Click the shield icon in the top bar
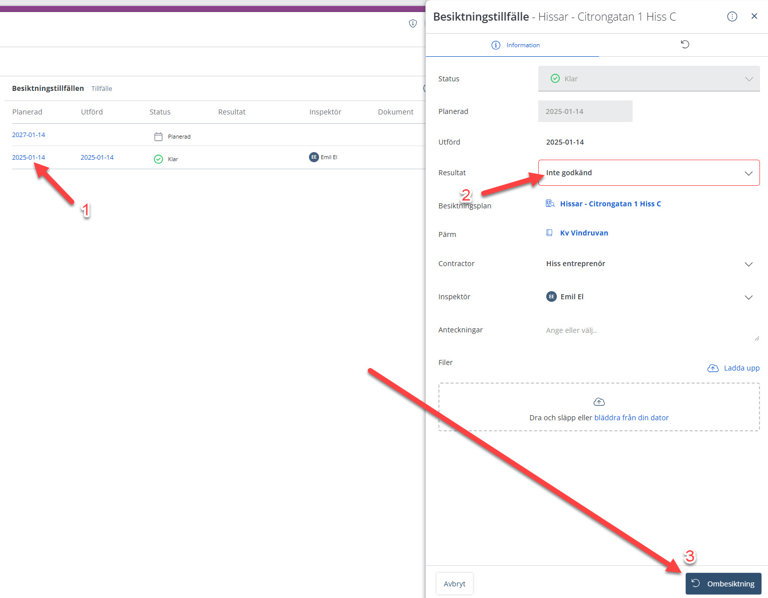This screenshot has width=768, height=598. point(413,24)
